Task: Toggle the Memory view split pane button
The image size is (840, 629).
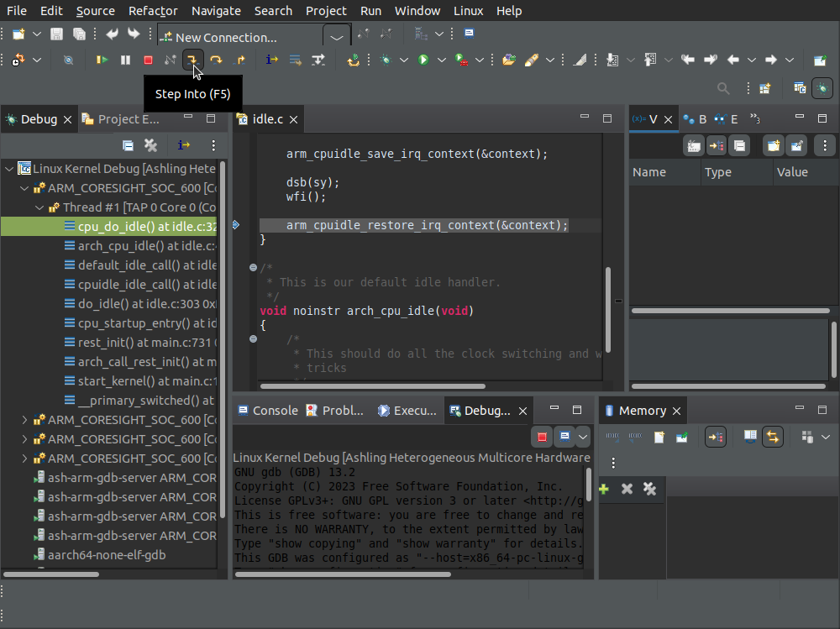Action: 750,437
